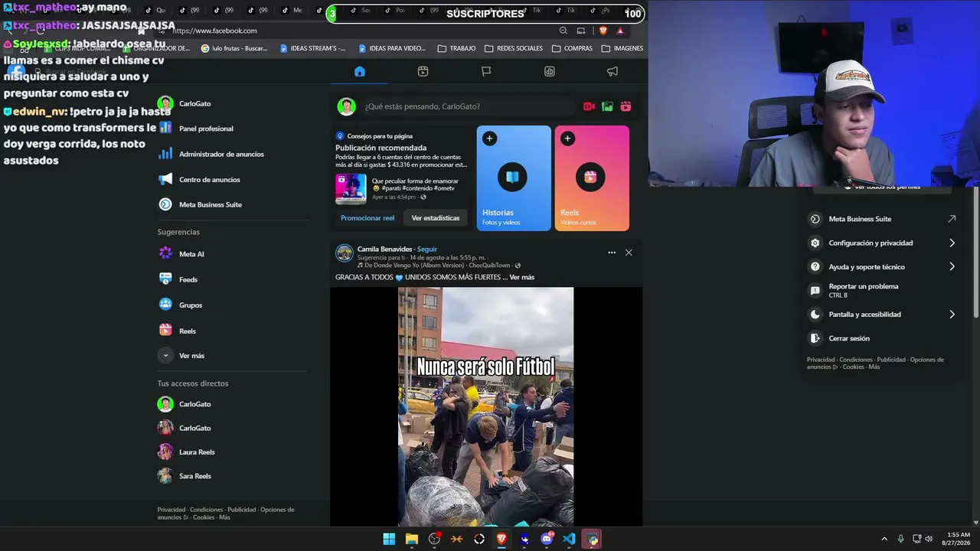Open the Facebook Home tab icon
This screenshot has width=980, height=551.
(360, 71)
